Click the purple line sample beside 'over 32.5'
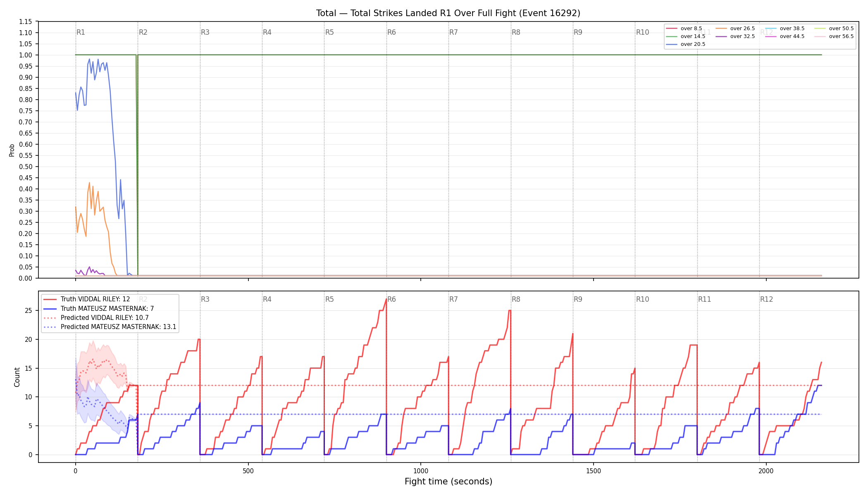 721,36
